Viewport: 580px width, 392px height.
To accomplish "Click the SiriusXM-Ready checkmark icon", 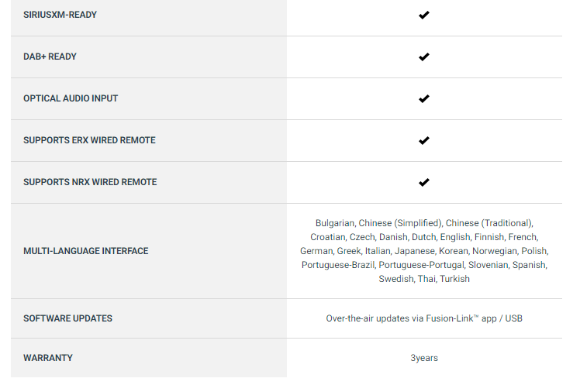I will (423, 15).
